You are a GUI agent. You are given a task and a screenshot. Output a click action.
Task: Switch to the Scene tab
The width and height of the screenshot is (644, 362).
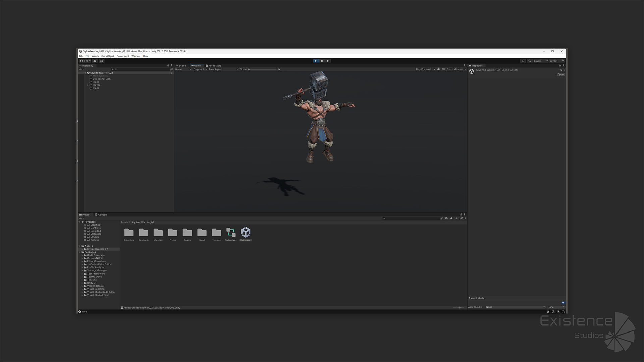(181, 66)
